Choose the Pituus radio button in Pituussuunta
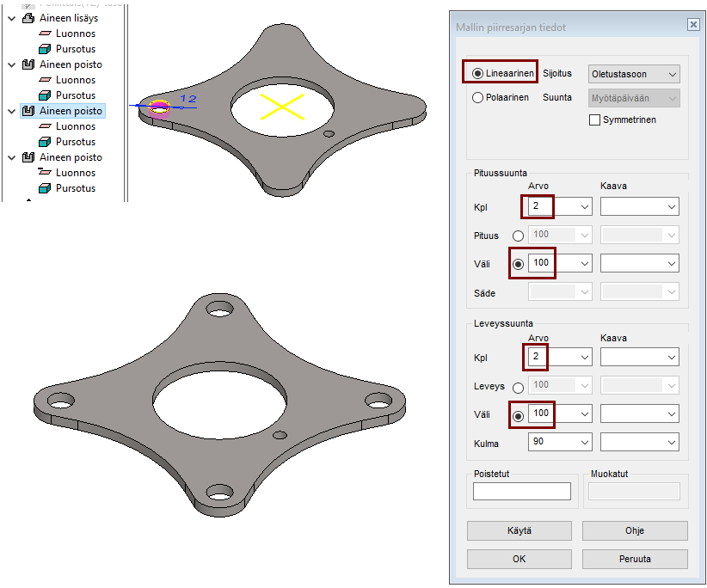707x588 pixels. pos(518,236)
